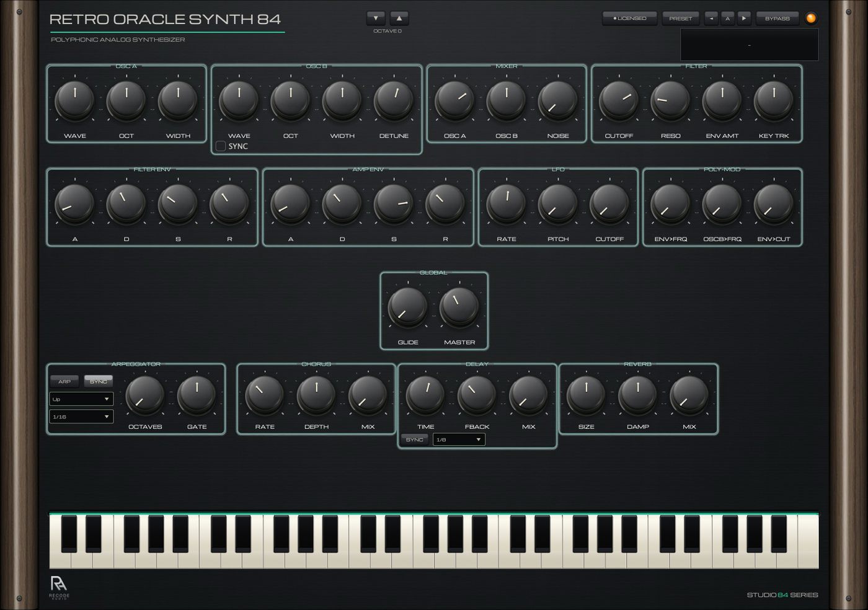Viewport: 868px width, 610px height.
Task: Click the Mixer OSC B level knob
Action: pyautogui.click(x=507, y=100)
